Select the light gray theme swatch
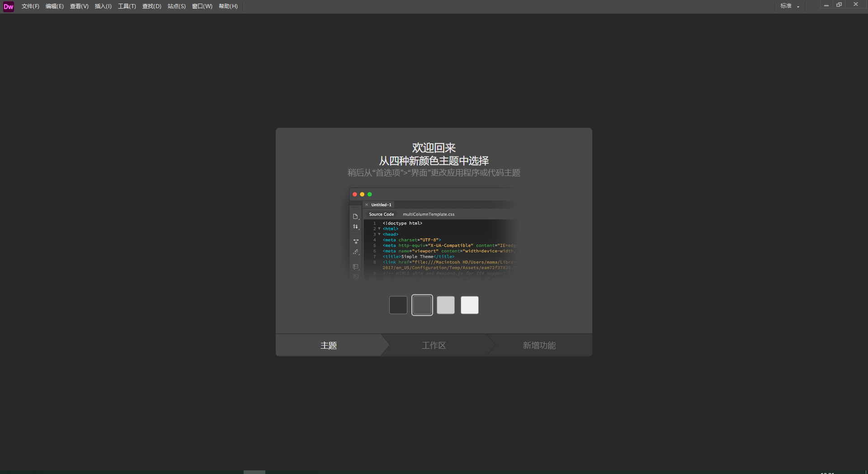The image size is (868, 474). point(446,305)
